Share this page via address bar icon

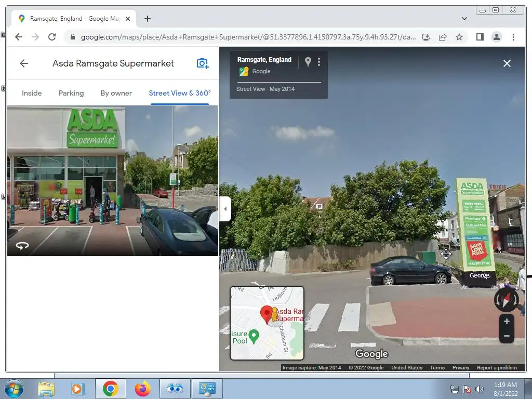[x=443, y=37]
